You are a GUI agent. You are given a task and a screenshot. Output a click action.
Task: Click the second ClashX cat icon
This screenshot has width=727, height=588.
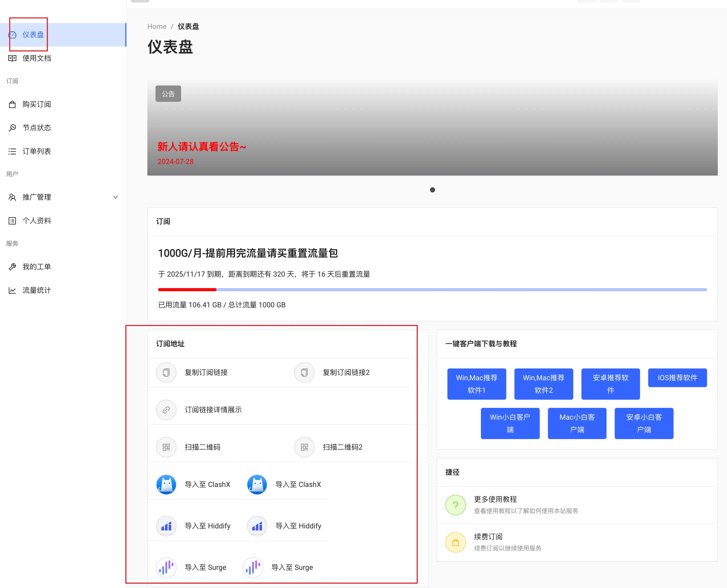[257, 485]
